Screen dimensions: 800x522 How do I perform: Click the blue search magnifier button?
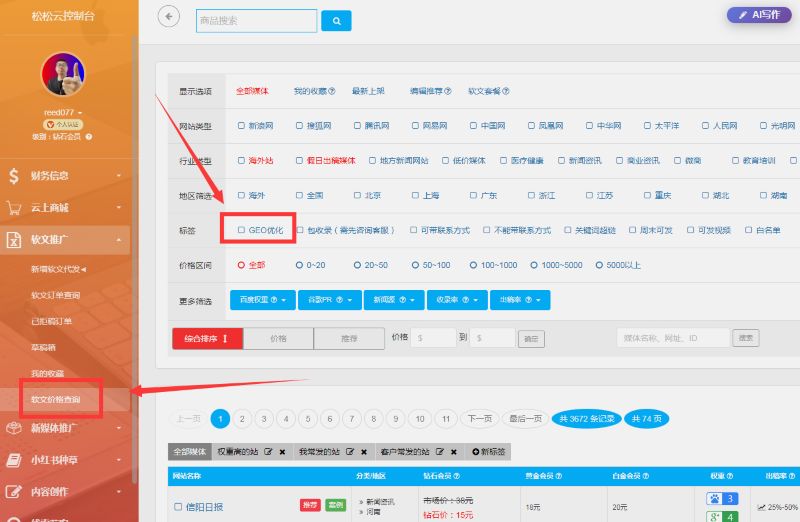click(336, 21)
